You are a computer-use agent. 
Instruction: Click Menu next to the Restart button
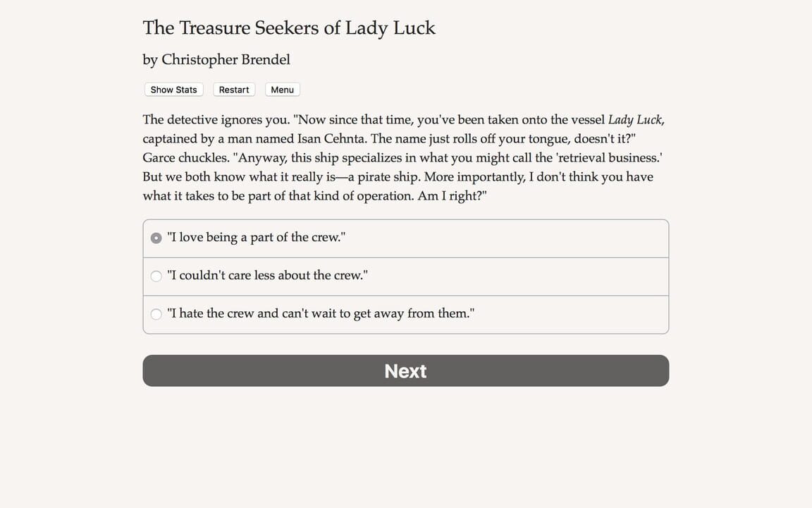[282, 90]
